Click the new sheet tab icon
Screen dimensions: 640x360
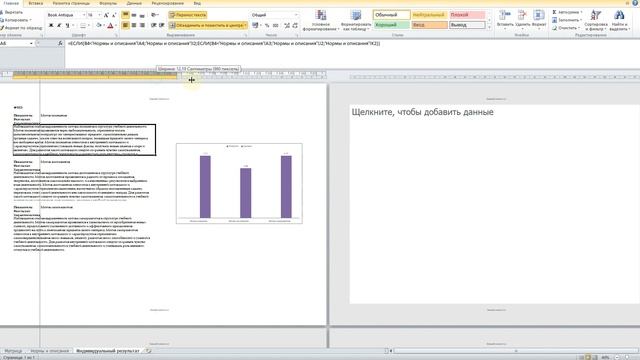(149, 351)
